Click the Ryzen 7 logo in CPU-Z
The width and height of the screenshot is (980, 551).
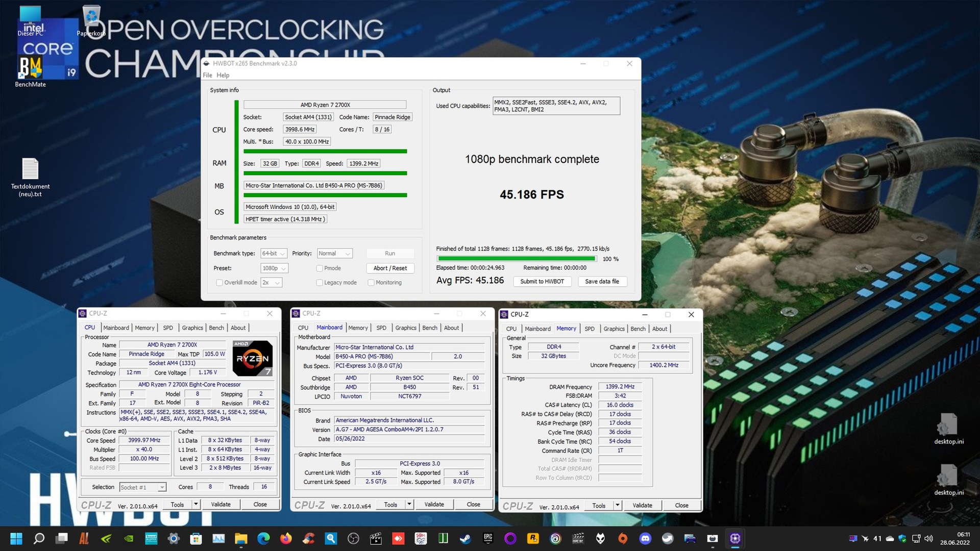pos(252,358)
